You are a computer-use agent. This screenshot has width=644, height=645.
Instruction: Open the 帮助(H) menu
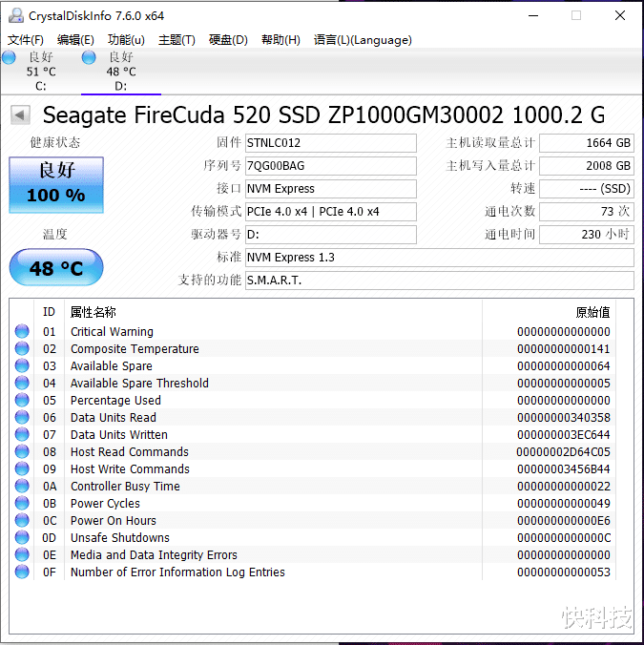point(280,40)
